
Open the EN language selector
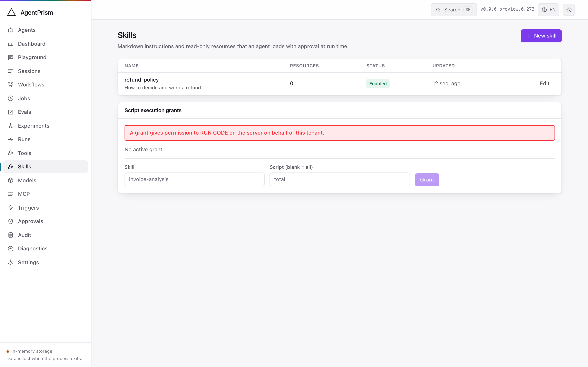tap(548, 10)
